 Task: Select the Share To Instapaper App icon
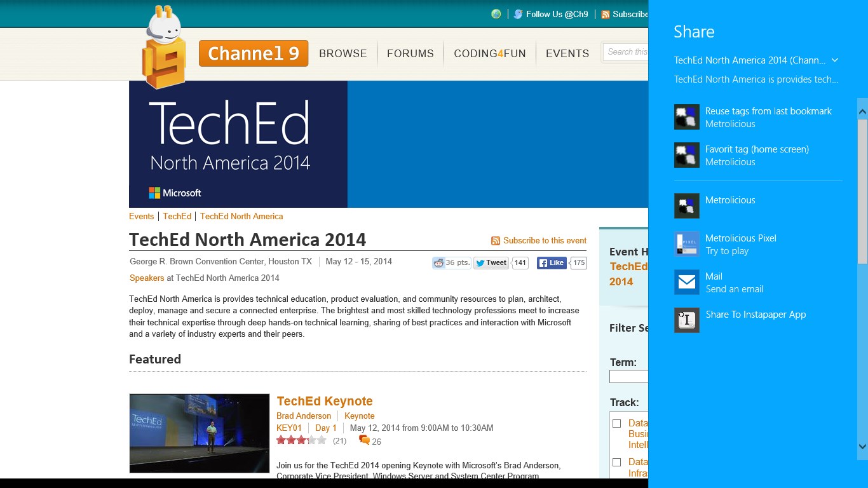687,320
